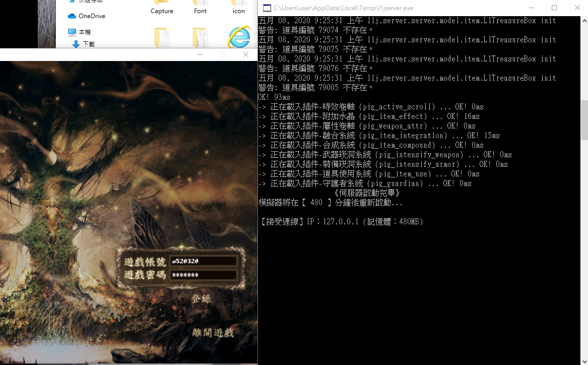Select OneDrive in the Explorer sidebar
The width and height of the screenshot is (588, 365).
[87, 16]
